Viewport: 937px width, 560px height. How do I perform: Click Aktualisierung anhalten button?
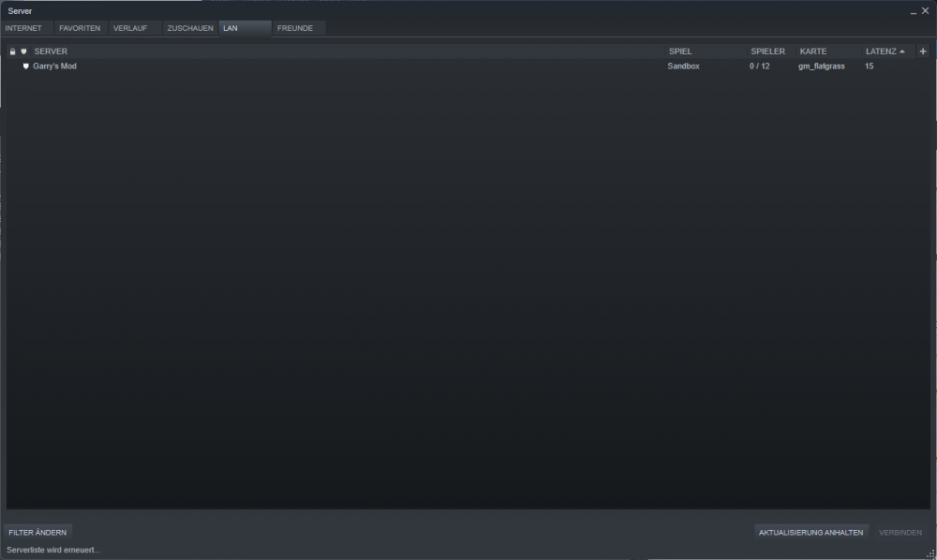(x=811, y=533)
